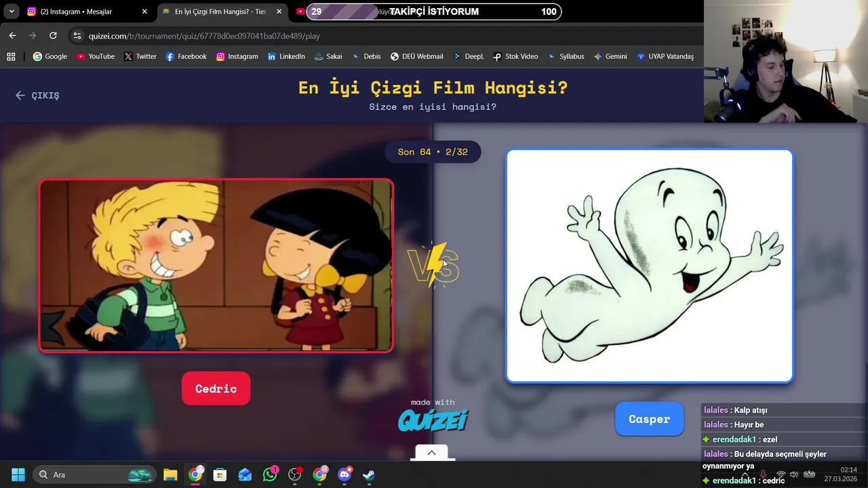Open the site info icon in address bar
The height and width of the screenshot is (488, 868).
(x=77, y=36)
